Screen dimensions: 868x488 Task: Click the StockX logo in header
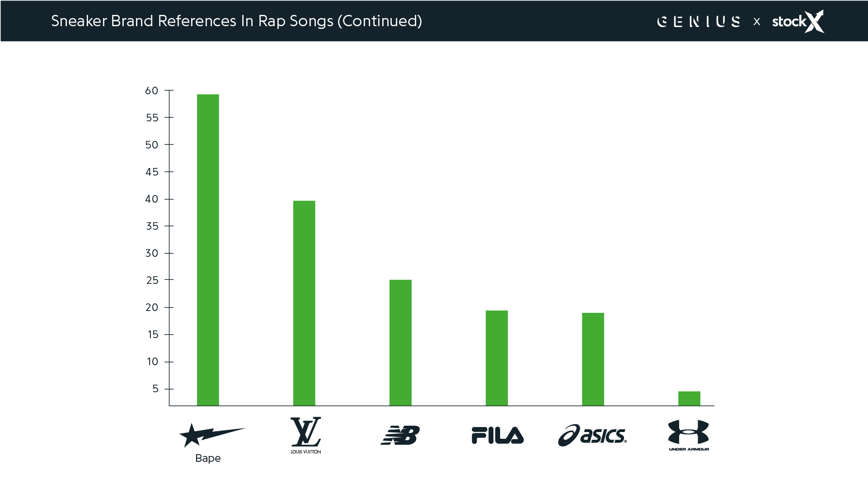(798, 21)
